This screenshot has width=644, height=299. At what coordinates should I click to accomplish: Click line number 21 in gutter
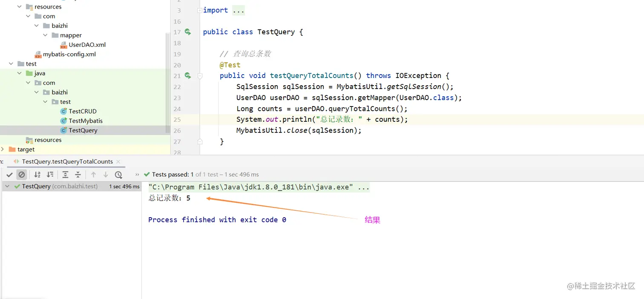[177, 76]
